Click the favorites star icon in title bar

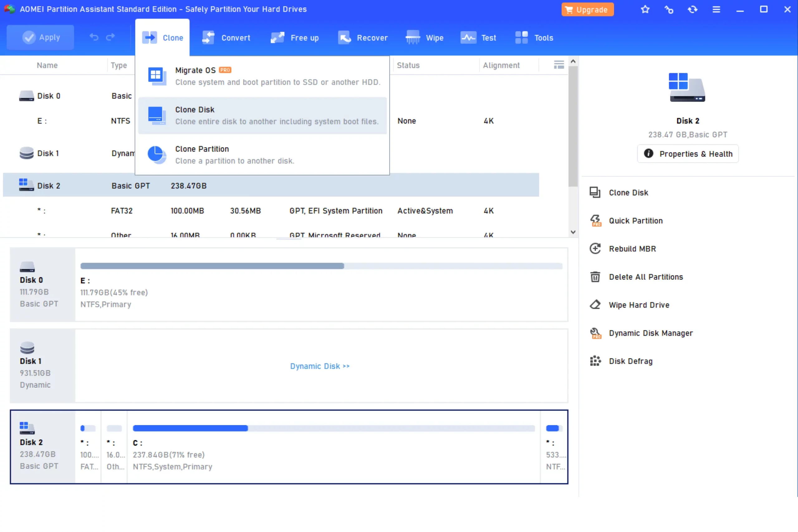pos(645,9)
